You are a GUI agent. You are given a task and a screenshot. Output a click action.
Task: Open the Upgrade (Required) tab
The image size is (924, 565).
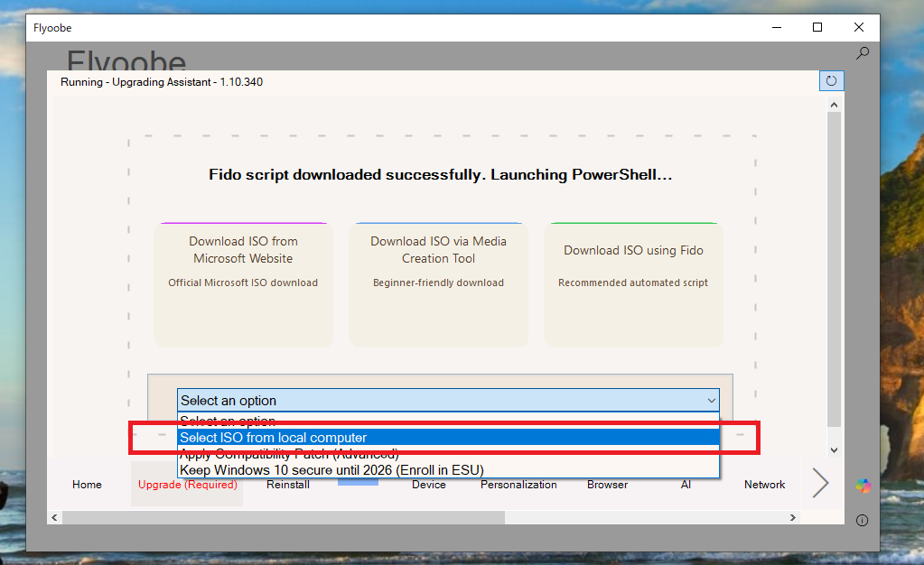pos(187,485)
